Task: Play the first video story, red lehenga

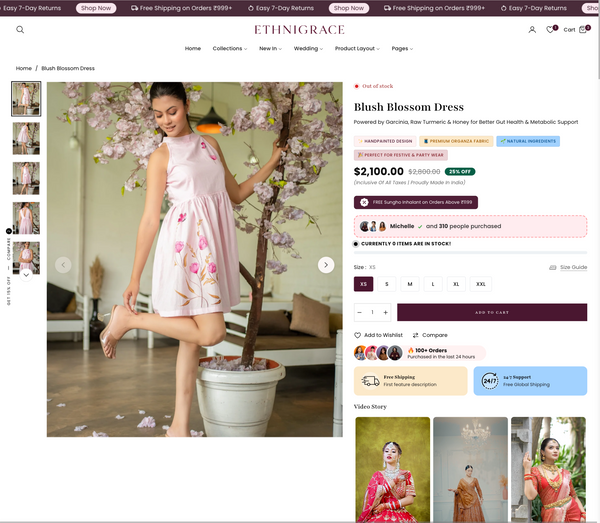Action: tap(393, 470)
